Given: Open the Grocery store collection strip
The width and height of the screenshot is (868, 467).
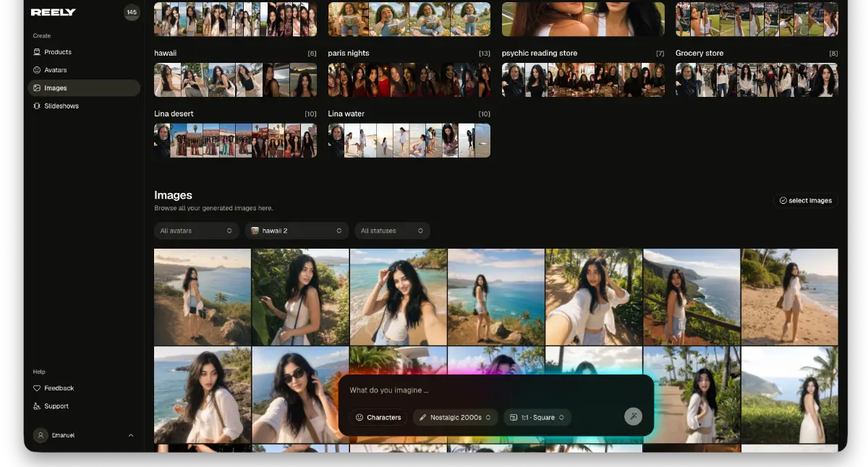Looking at the screenshot, I should click(757, 80).
